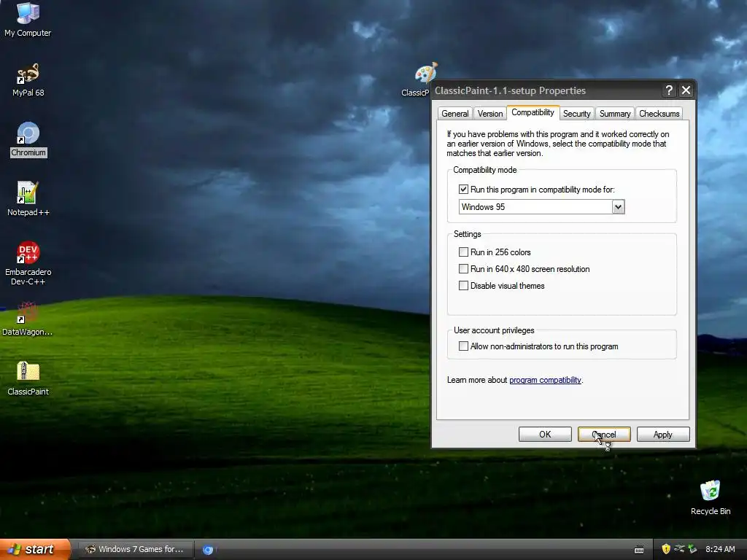The image size is (747, 560).
Task: Click the safely remove hardware tray icon
Action: pos(692,549)
